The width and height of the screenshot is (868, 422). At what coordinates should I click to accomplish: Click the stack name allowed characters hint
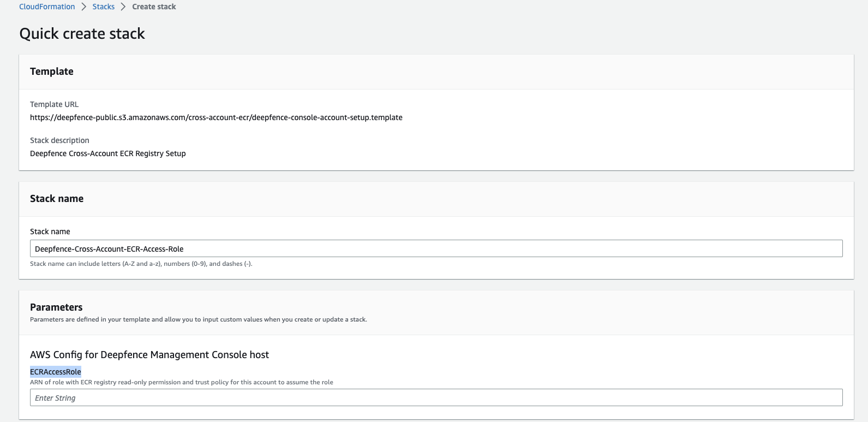141,264
